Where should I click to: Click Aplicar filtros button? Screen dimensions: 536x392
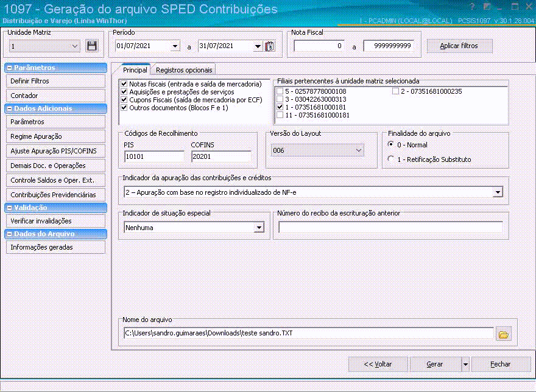click(x=459, y=46)
